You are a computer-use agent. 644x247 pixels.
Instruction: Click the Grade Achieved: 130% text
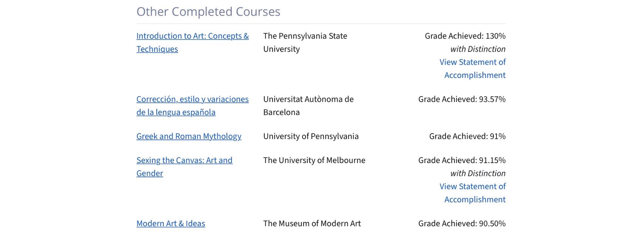coord(465,36)
